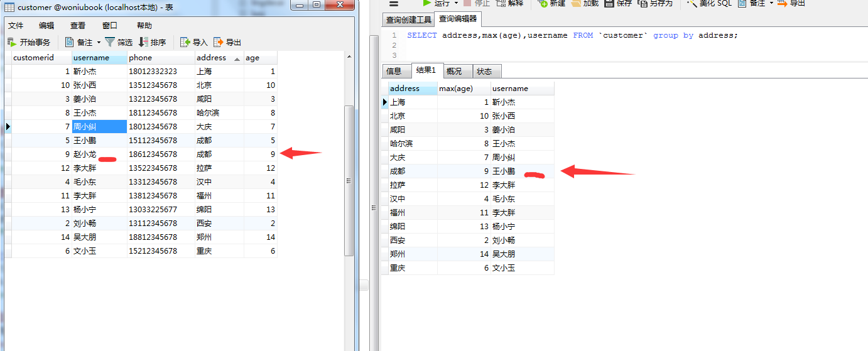This screenshot has height=351, width=868.
Task: Select the 哈尔滨 address cell in customer table
Action: (x=219, y=113)
